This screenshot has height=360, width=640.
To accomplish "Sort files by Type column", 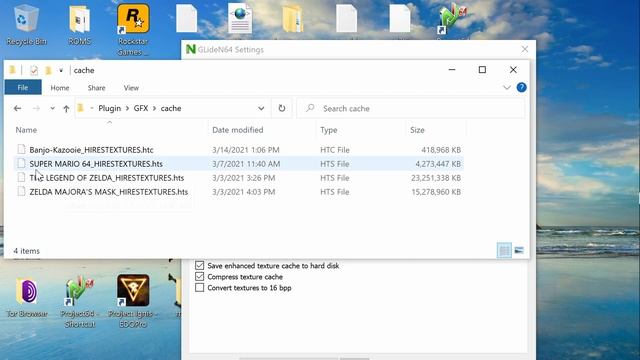I will [329, 130].
